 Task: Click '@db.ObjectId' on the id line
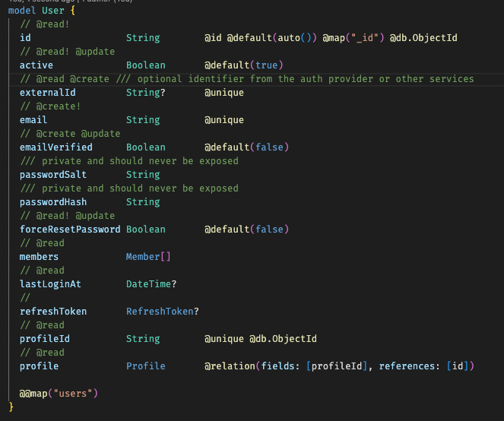pyautogui.click(x=423, y=38)
